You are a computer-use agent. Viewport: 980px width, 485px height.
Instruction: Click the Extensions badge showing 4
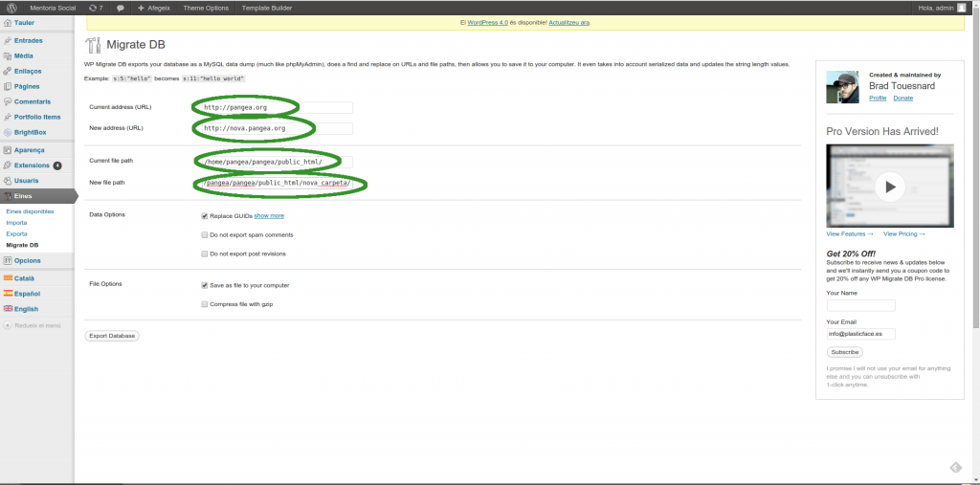click(x=57, y=165)
